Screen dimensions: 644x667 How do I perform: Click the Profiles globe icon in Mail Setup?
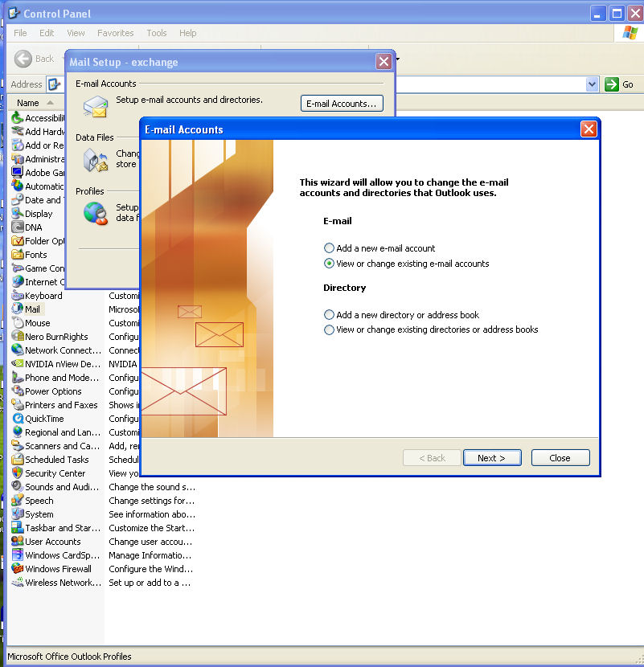(x=96, y=213)
